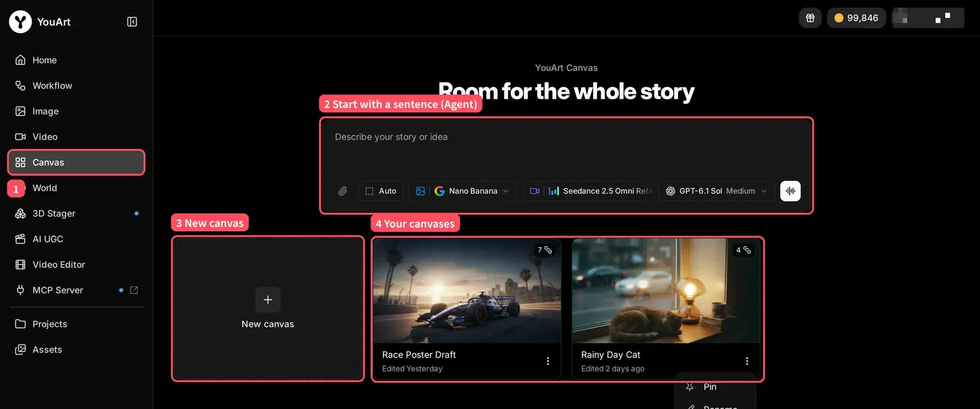Click the 'Race Poster Draft' title text
This screenshot has height=409, width=980.
pos(419,354)
